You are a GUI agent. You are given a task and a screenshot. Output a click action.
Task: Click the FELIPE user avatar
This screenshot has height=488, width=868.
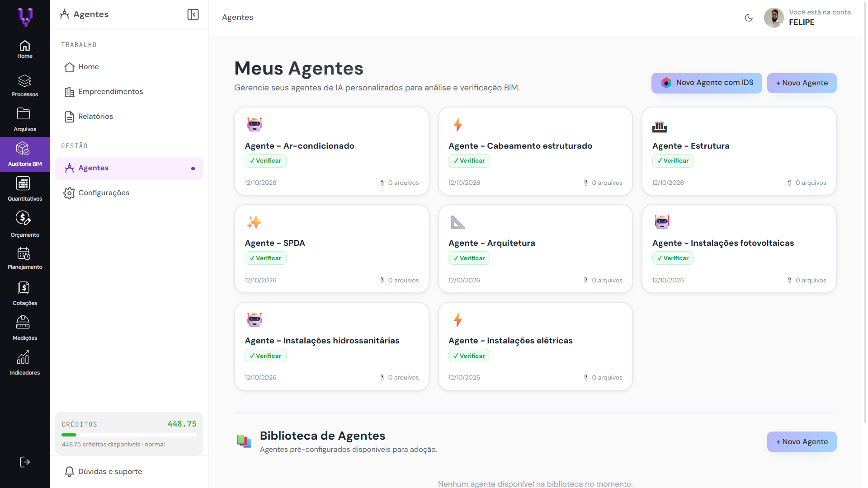(x=774, y=18)
